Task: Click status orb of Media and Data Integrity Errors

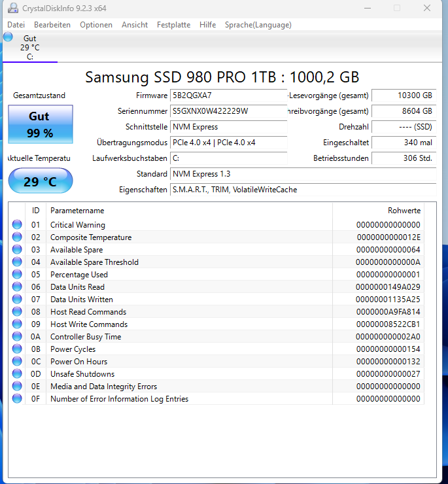Action: (x=17, y=386)
